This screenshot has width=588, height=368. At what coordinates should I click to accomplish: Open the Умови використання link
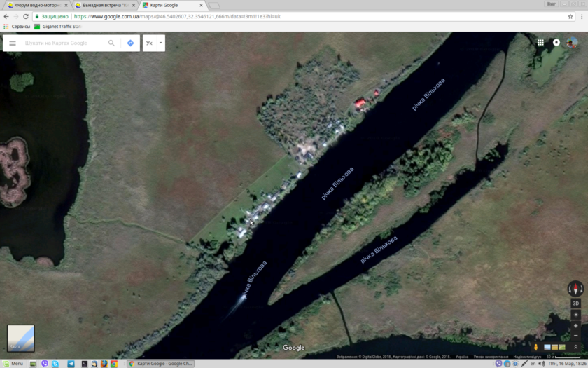[491, 357]
